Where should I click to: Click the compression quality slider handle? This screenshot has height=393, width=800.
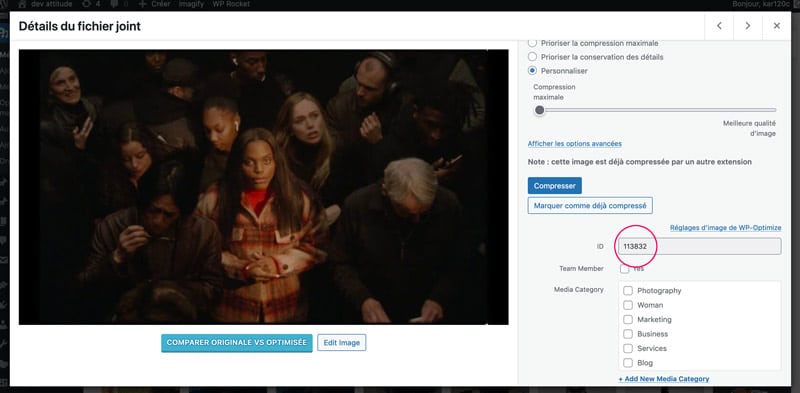coord(539,110)
